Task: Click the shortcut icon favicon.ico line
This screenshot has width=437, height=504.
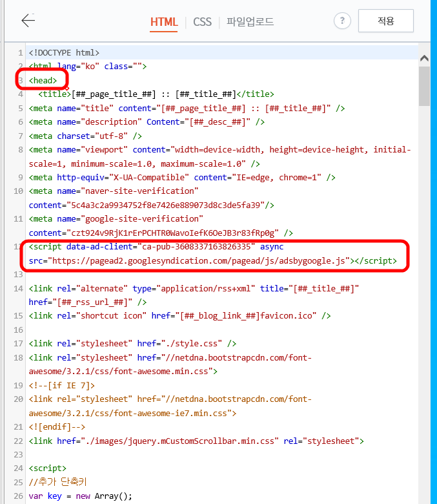Action: pos(179,316)
